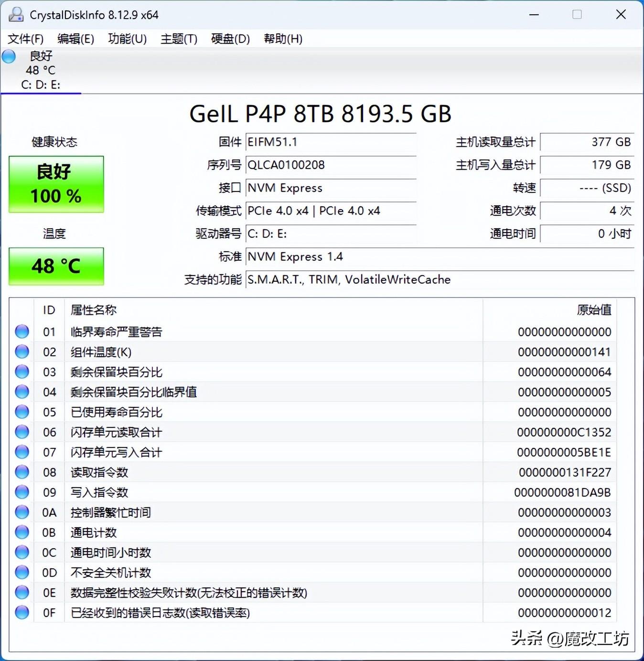This screenshot has height=661, width=644.
Task: Click status orb for attribute 04
Action: [x=22, y=392]
